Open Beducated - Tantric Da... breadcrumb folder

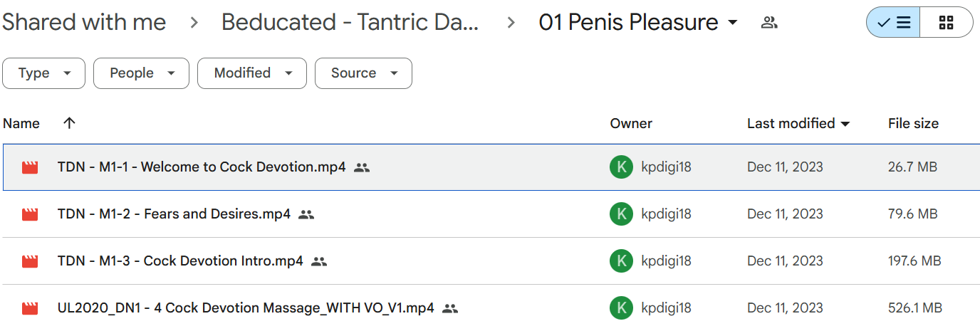350,23
